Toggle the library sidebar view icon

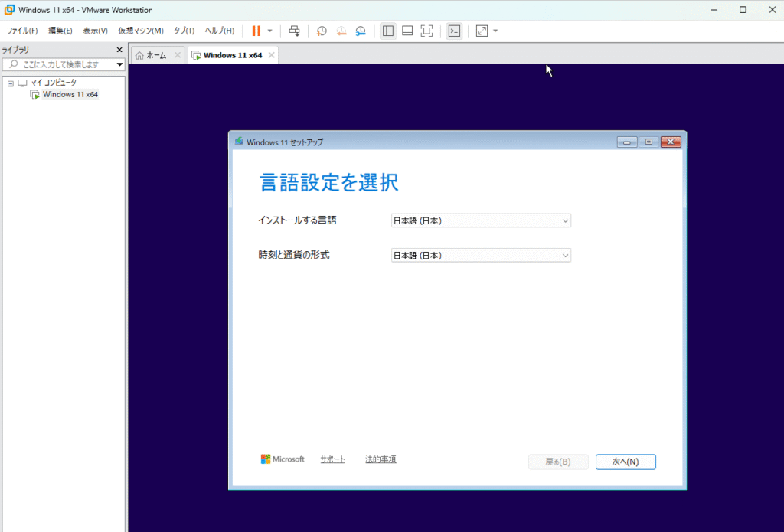point(388,31)
